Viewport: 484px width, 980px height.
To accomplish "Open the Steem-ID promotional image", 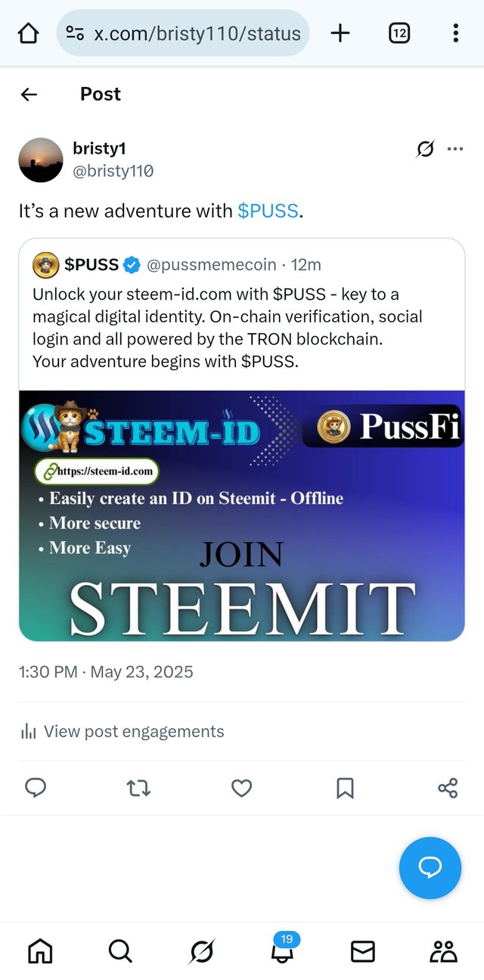I will click(x=241, y=515).
